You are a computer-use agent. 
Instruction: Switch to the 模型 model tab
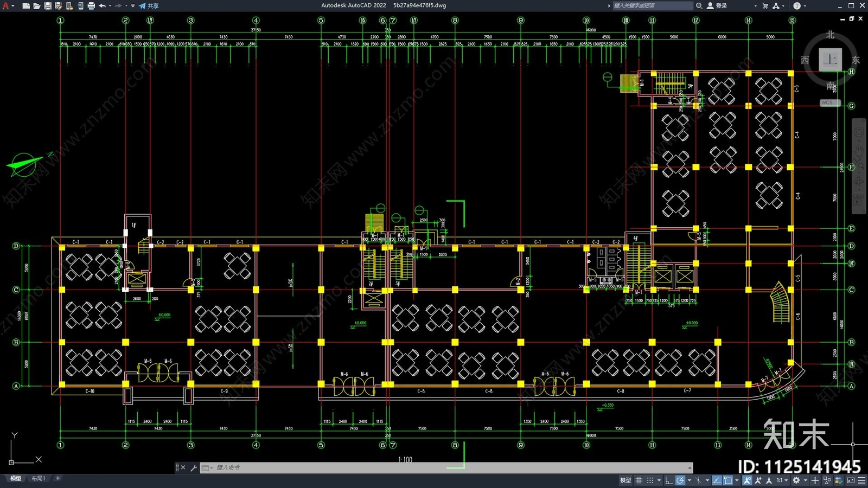click(x=16, y=478)
